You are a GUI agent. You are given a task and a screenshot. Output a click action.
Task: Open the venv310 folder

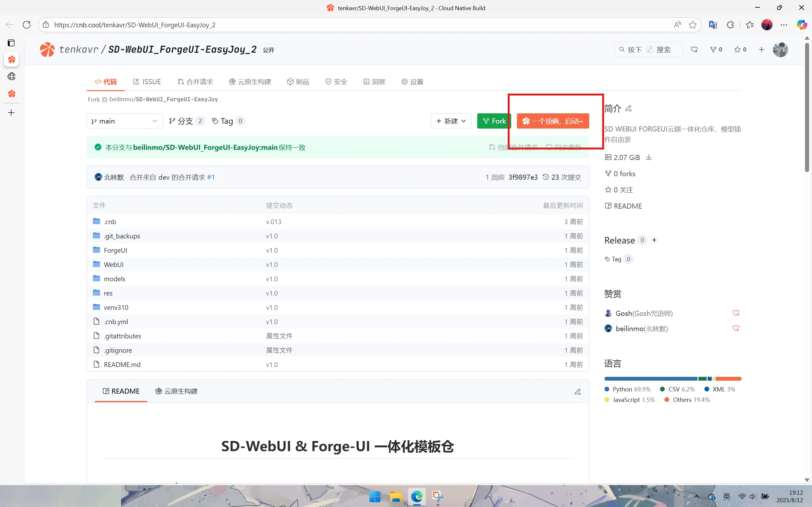click(116, 307)
